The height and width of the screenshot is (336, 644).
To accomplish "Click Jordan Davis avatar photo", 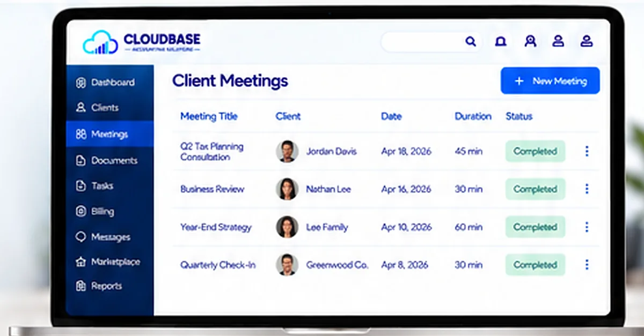I will (287, 151).
